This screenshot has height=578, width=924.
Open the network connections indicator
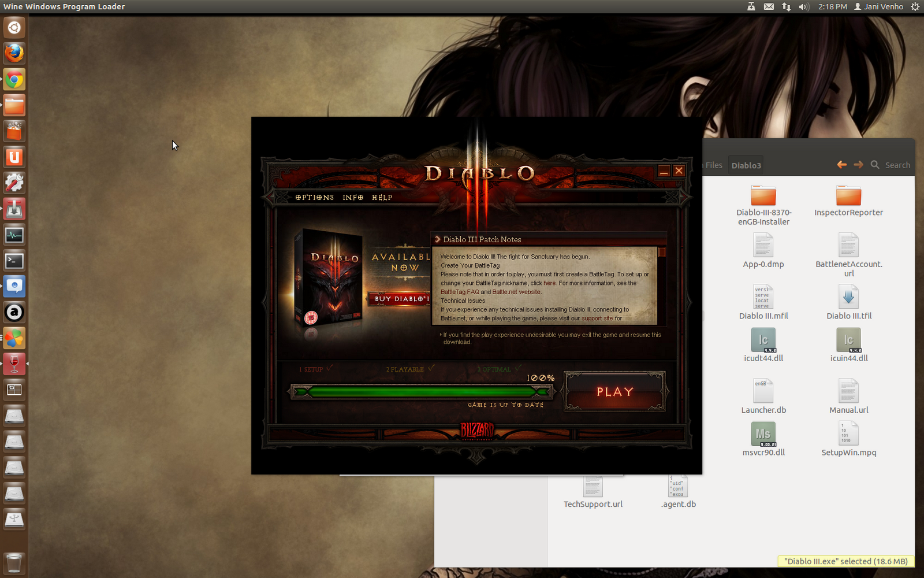786,6
